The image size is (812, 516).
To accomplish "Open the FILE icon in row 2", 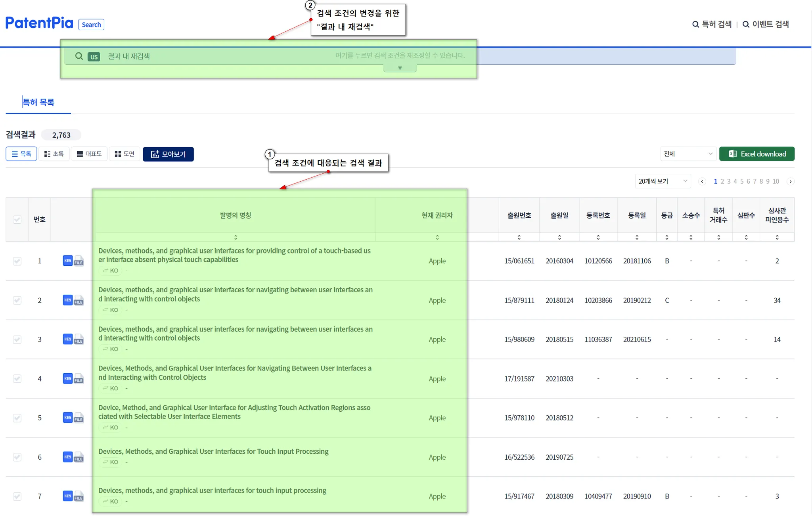I will pos(79,301).
